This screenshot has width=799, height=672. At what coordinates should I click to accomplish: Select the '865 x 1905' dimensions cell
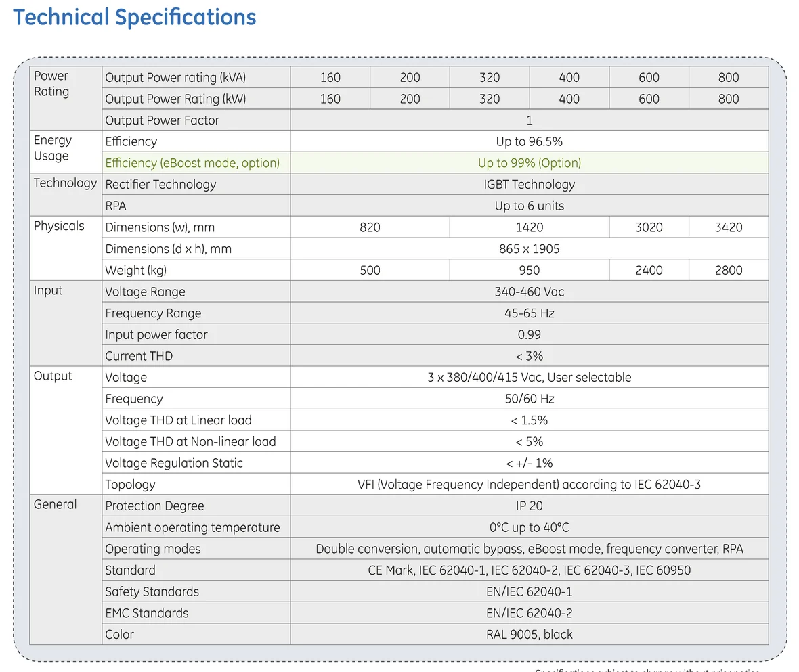click(x=529, y=249)
